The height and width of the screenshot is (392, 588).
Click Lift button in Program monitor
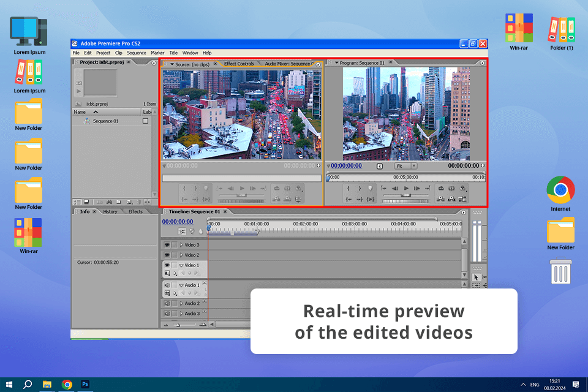[440, 199]
